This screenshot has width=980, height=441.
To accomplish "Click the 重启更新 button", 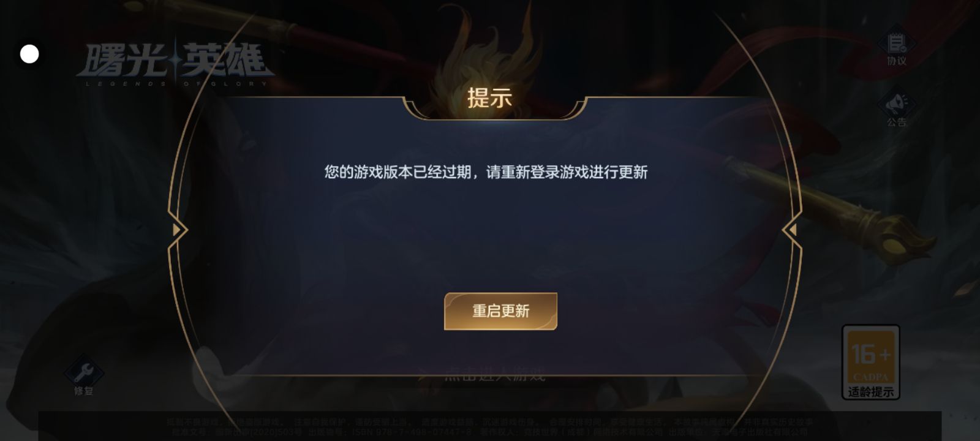I will pyautogui.click(x=500, y=311).
